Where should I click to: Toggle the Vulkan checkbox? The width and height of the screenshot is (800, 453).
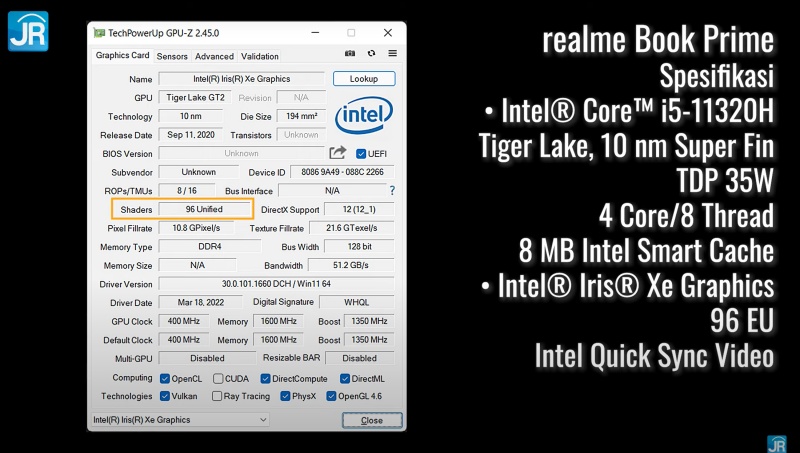pyautogui.click(x=165, y=396)
